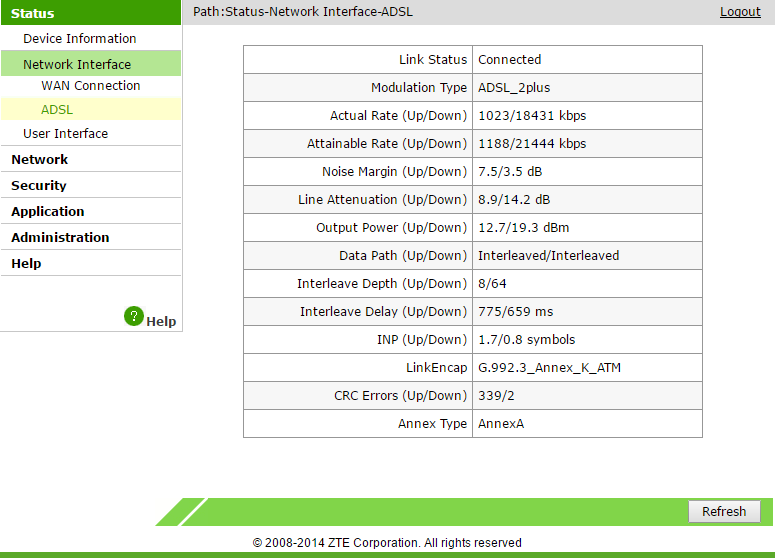This screenshot has width=775, height=558.
Task: Go to the User Interface page
Action: (x=66, y=134)
